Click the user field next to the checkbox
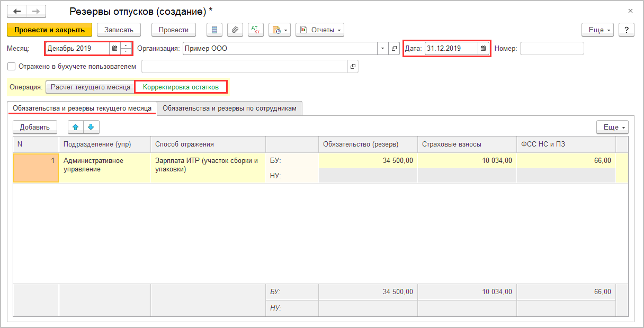Image resolution: width=644 pixels, height=328 pixels. tap(244, 67)
